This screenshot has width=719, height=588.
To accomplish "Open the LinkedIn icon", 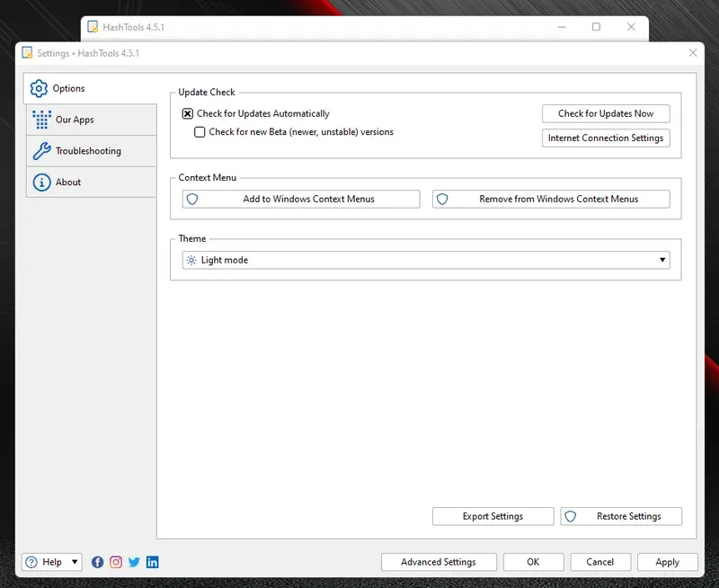I will pos(152,562).
